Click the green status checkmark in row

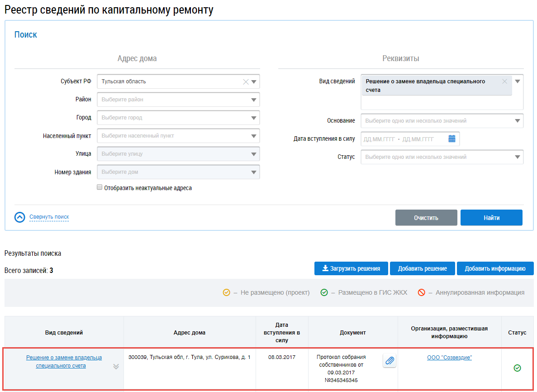[x=517, y=368]
